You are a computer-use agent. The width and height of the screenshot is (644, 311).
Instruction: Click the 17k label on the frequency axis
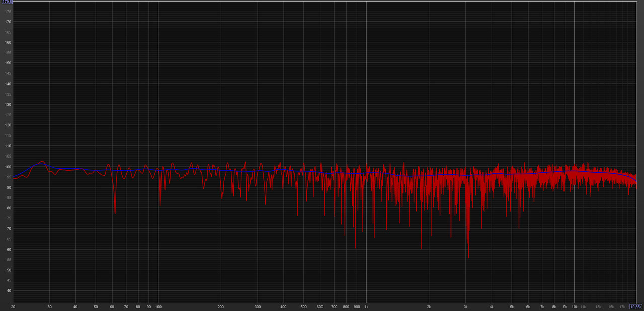point(622,306)
